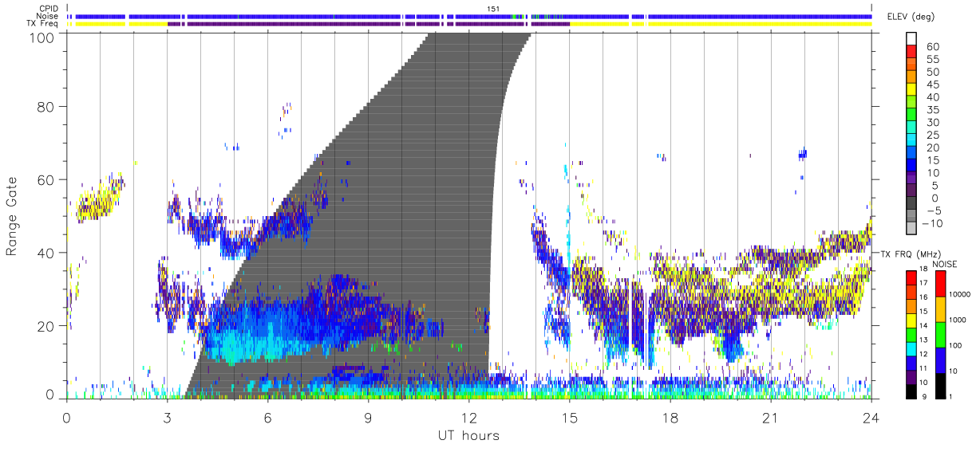The height and width of the screenshot is (452, 980).
Task: Click the CPID label at top left
Action: [x=47, y=8]
